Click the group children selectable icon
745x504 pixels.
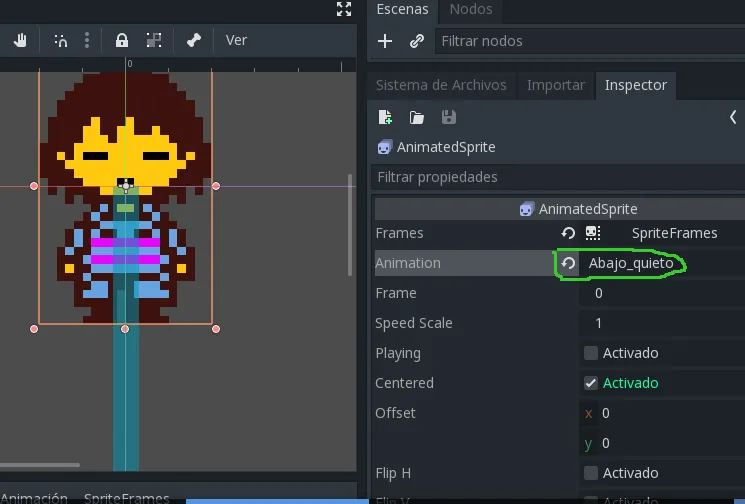coord(153,40)
